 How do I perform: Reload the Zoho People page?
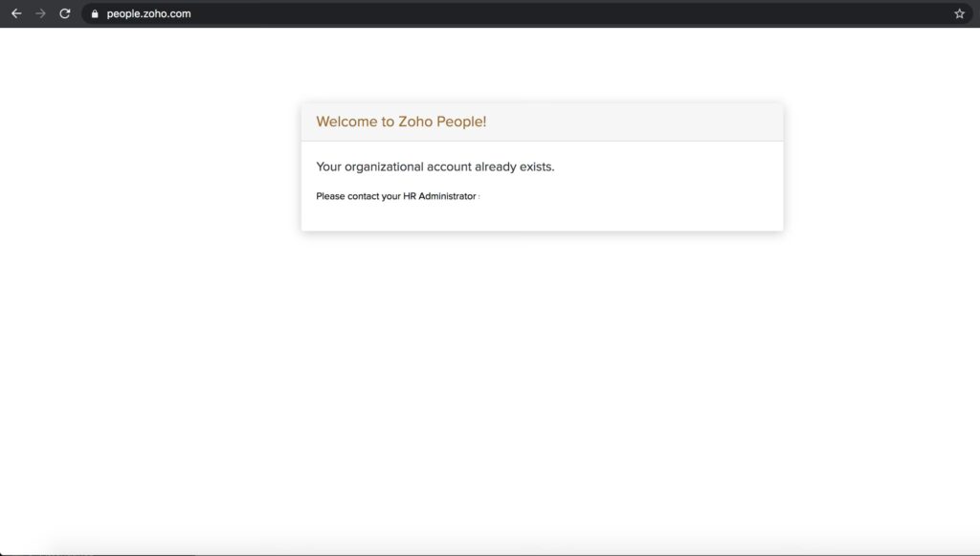click(x=65, y=13)
